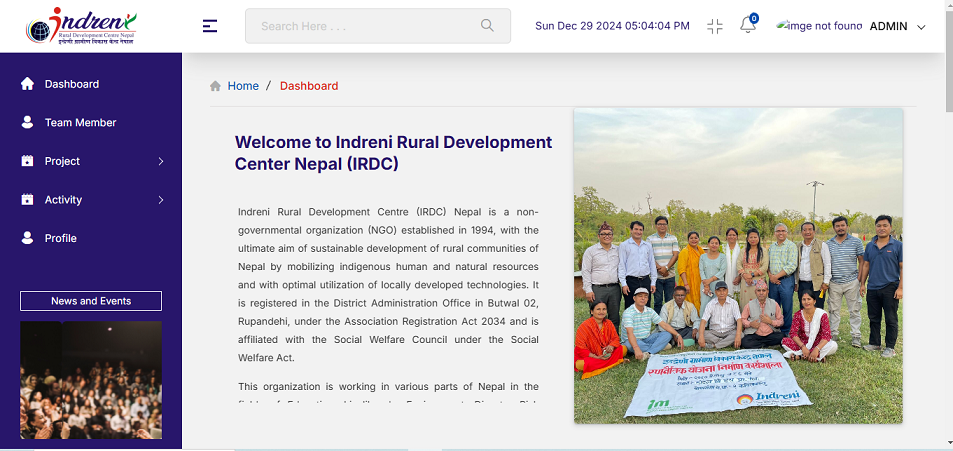
Task: Expand the Project submenu chevron
Action: (x=161, y=161)
